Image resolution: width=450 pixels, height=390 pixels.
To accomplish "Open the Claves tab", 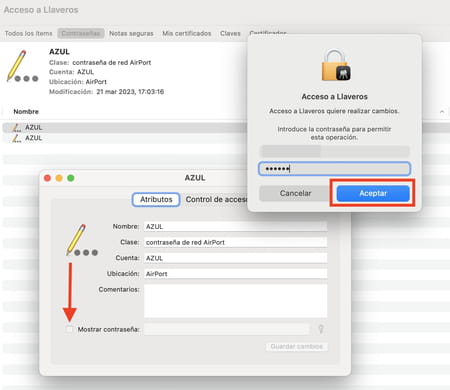I will [230, 33].
